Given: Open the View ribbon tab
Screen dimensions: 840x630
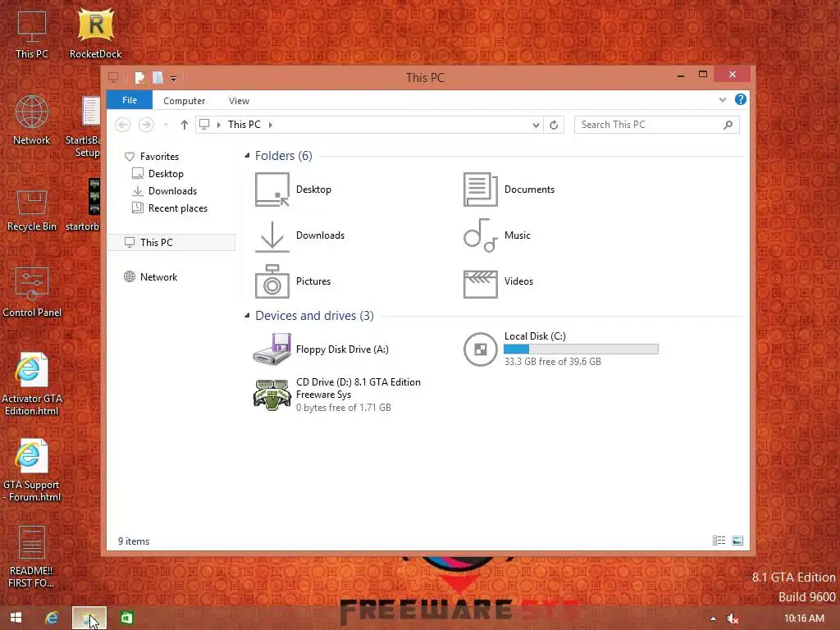Looking at the screenshot, I should [239, 101].
